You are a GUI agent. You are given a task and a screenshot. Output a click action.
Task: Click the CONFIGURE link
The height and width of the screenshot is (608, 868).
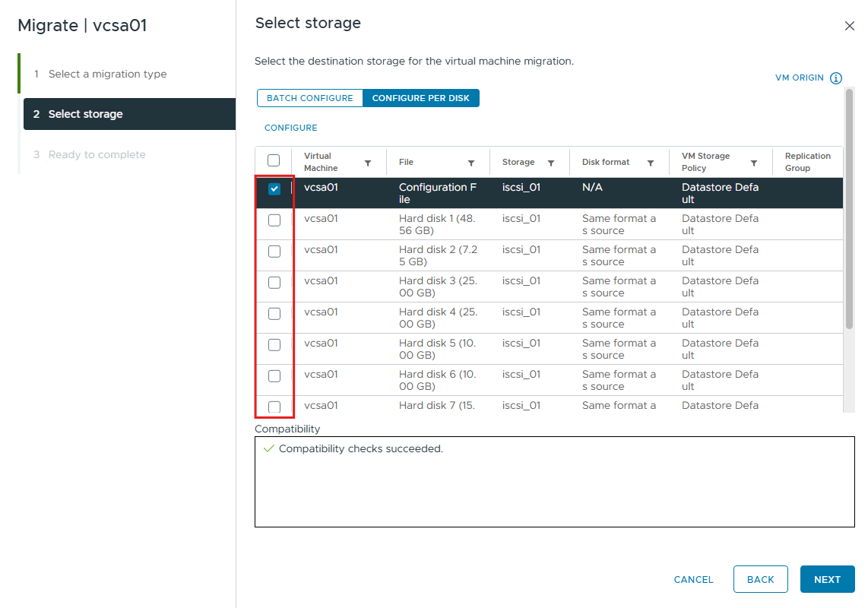point(290,128)
